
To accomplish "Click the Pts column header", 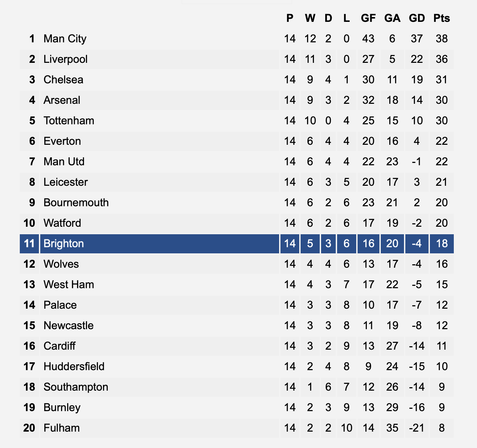I will (442, 18).
